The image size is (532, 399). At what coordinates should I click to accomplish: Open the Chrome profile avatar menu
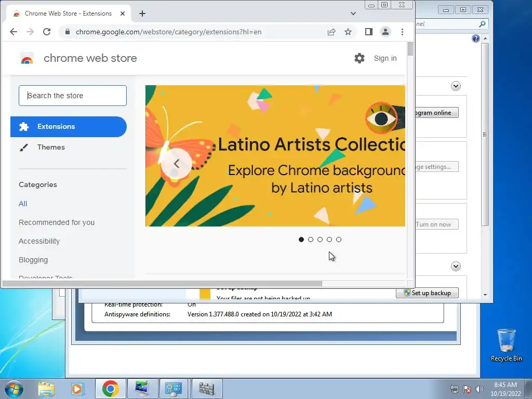385,32
